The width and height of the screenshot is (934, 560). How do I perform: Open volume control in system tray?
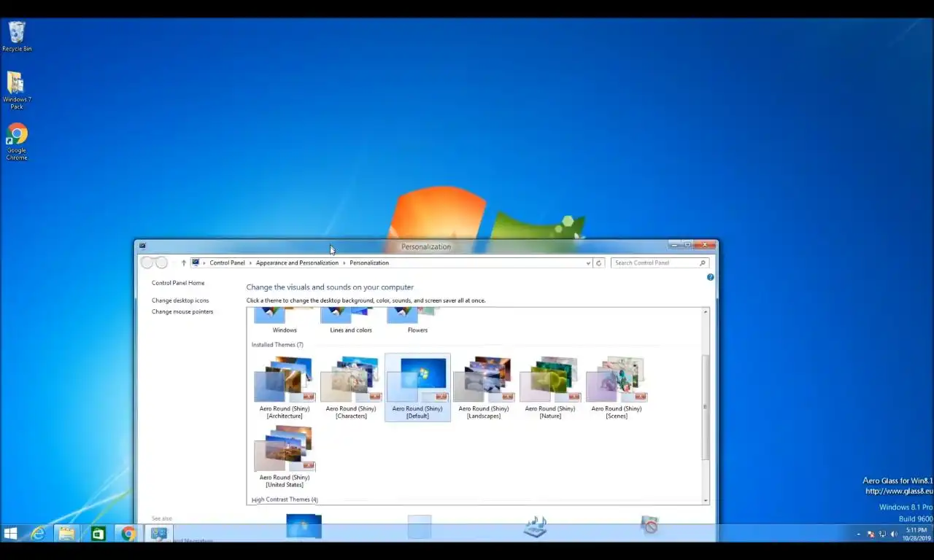pyautogui.click(x=894, y=534)
